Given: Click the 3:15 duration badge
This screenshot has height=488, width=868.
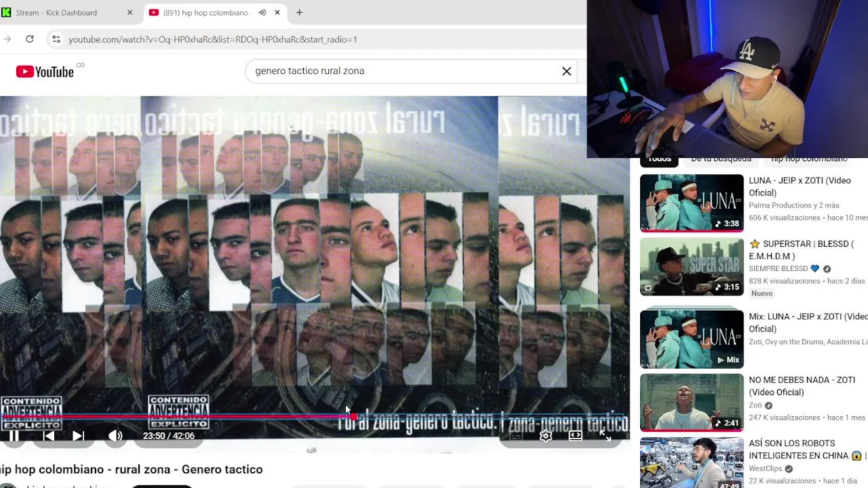Looking at the screenshot, I should click(x=726, y=287).
